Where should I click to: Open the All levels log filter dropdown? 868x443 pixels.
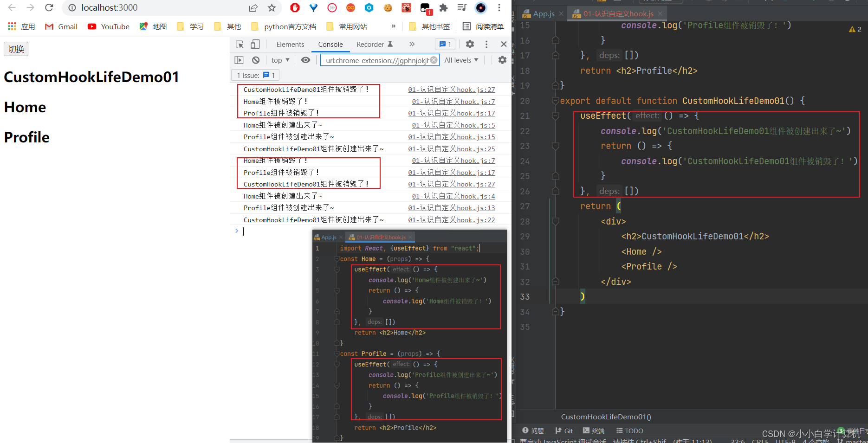click(461, 60)
